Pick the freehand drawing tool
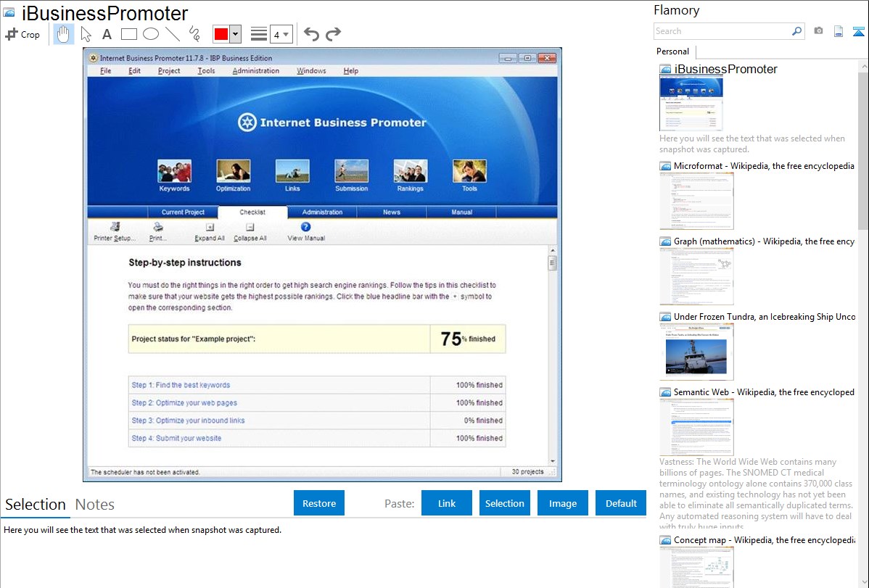 click(194, 34)
